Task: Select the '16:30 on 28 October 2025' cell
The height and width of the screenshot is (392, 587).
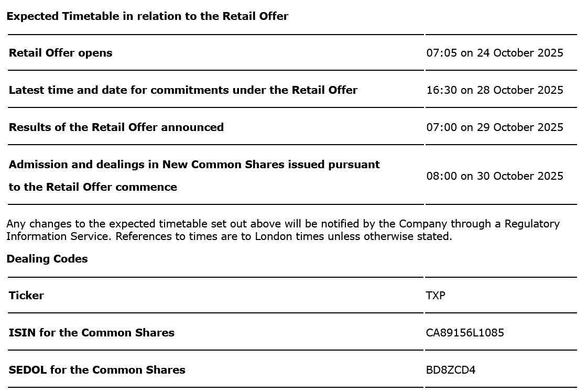Action: coord(495,90)
